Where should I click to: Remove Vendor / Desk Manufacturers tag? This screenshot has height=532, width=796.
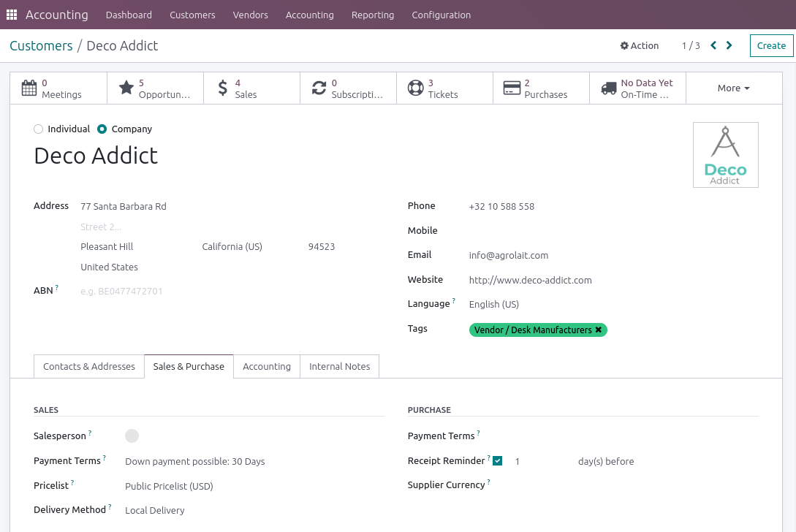(599, 330)
